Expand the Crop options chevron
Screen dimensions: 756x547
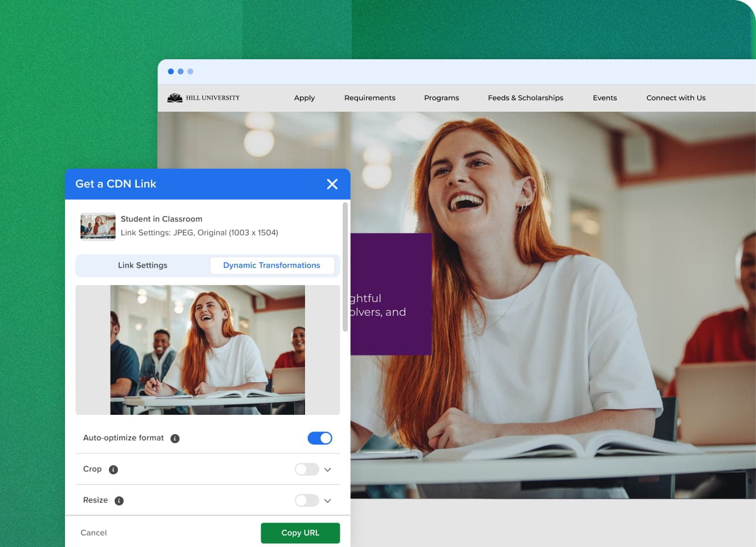coord(328,470)
